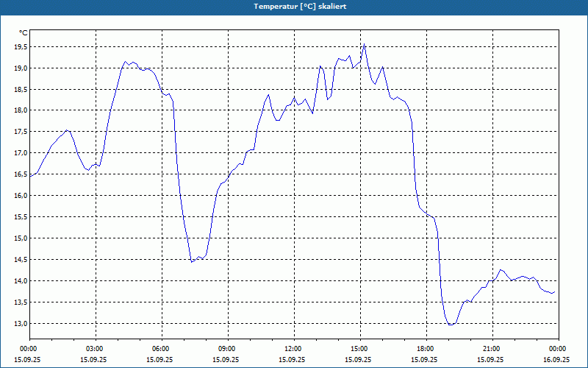This screenshot has width=588, height=368.
Task: Select the 19,0 y-axis label
Action: [21, 68]
